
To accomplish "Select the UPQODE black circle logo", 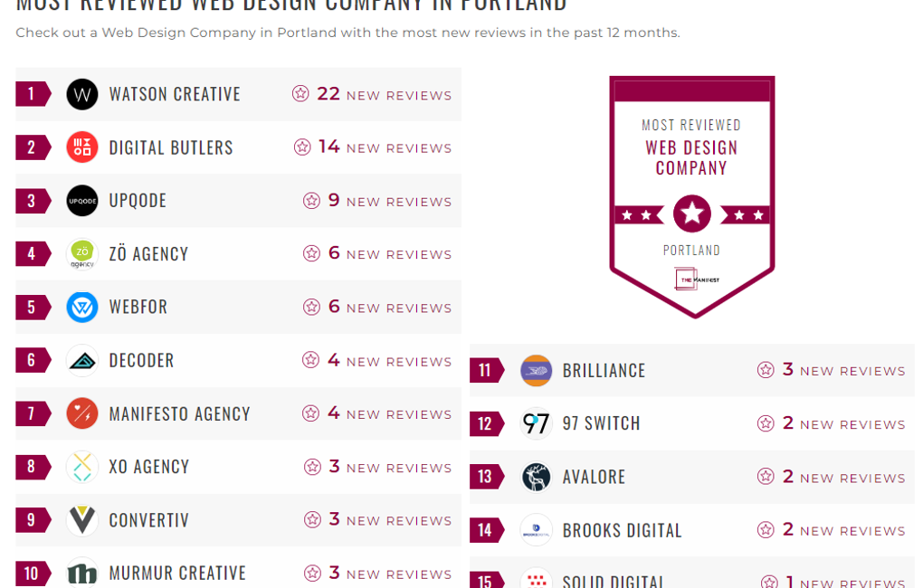I will coord(82,201).
